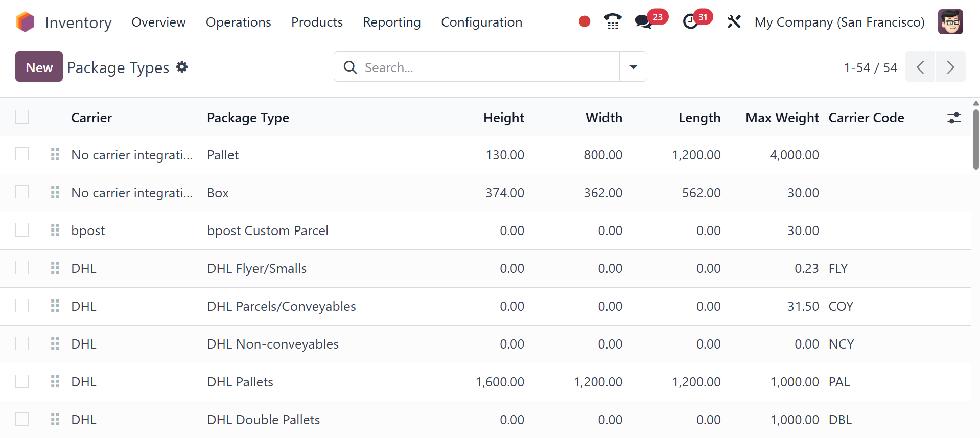This screenshot has height=438, width=980.
Task: Expand the search options dropdown arrow
Action: point(633,66)
